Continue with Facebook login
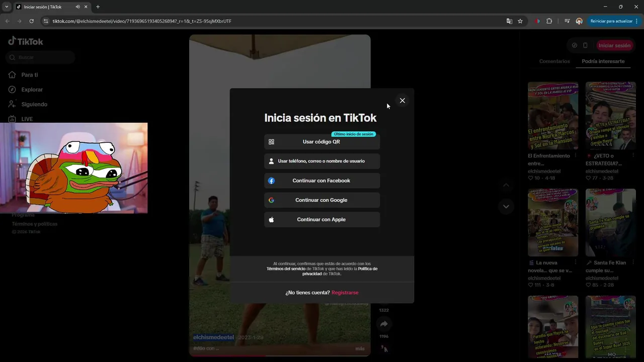Screen dimensions: 644x362 (322, 180)
